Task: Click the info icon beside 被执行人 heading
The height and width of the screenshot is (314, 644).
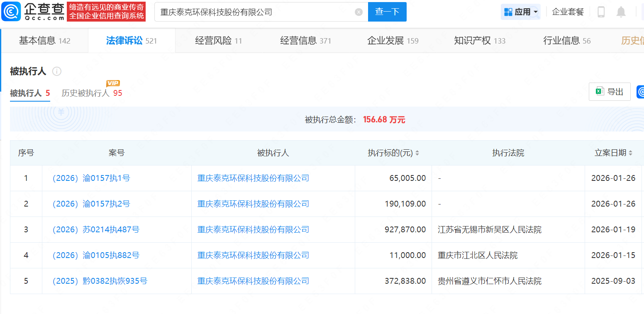Action: (57, 71)
